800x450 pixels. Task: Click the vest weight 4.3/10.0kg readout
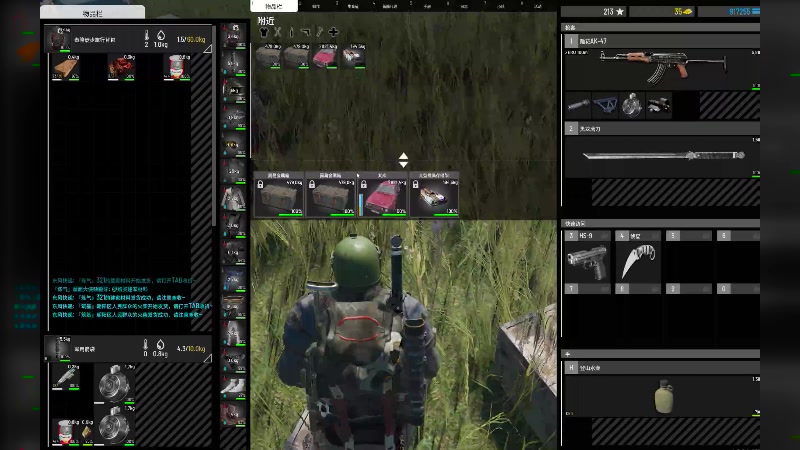[x=191, y=349]
